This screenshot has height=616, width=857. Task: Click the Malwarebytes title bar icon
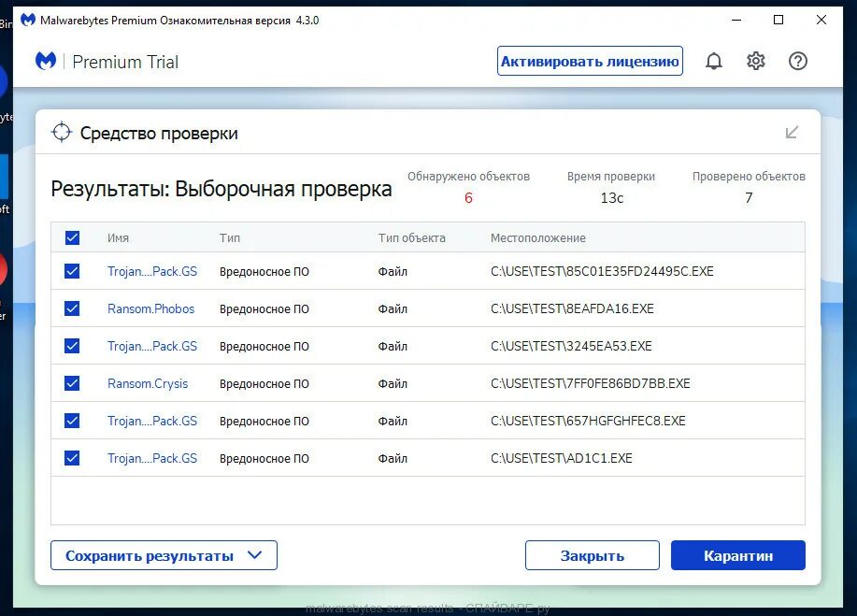coord(28,21)
